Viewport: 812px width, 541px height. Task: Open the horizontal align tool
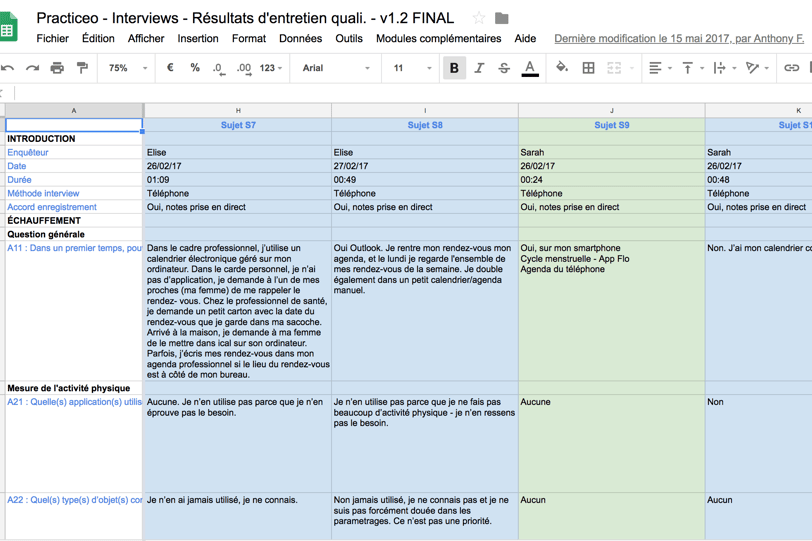click(655, 68)
